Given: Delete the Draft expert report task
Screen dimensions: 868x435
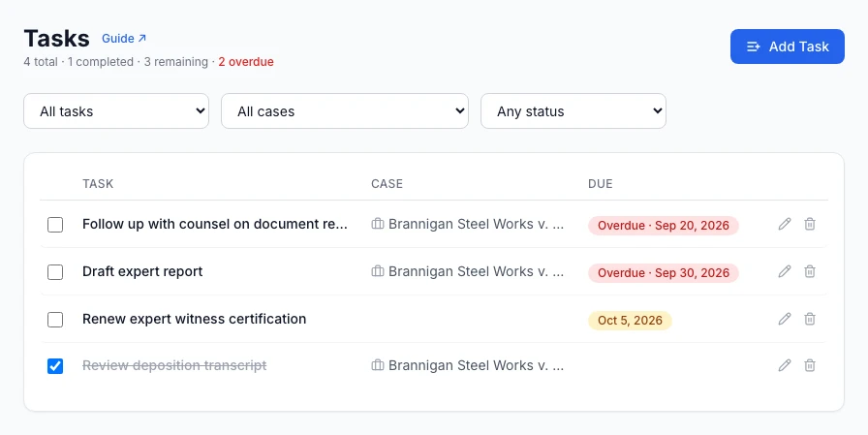Looking at the screenshot, I should point(810,271).
